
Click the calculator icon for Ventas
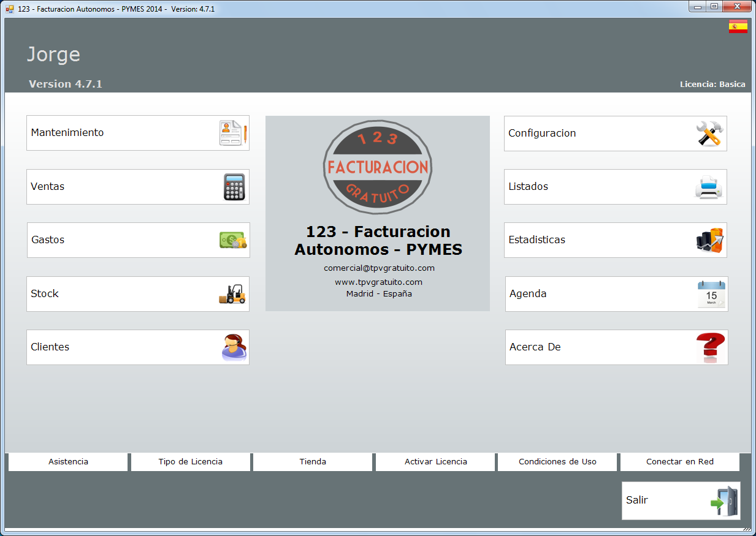pyautogui.click(x=234, y=187)
